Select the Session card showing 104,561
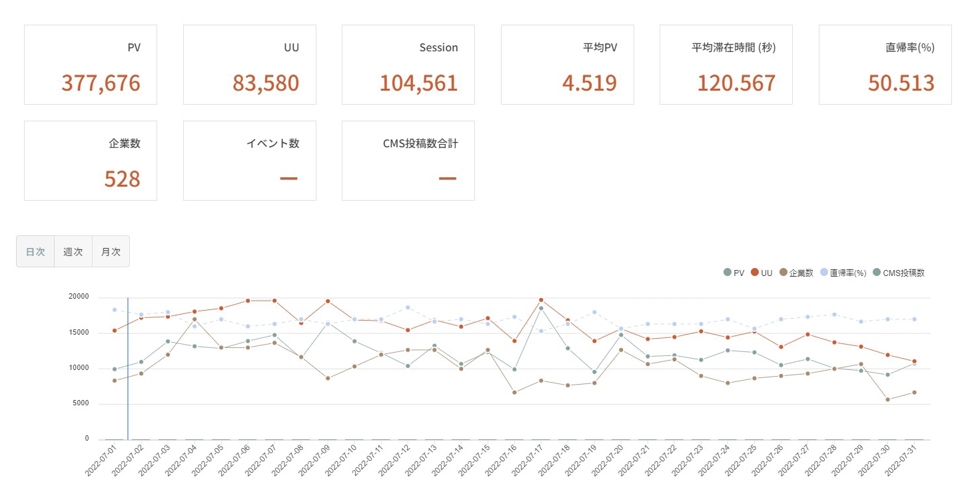This screenshot has width=980, height=500. coord(408,65)
